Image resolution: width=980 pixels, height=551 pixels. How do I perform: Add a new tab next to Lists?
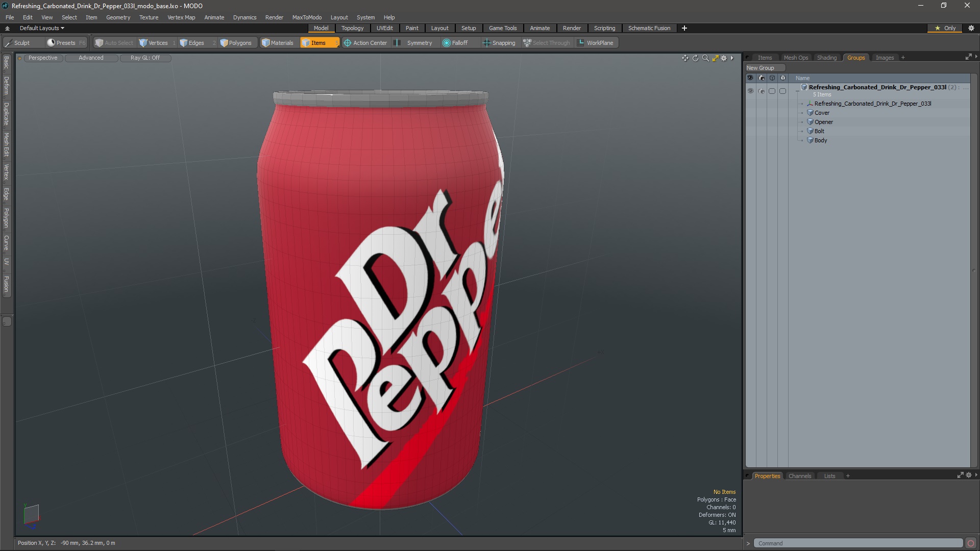(x=847, y=476)
